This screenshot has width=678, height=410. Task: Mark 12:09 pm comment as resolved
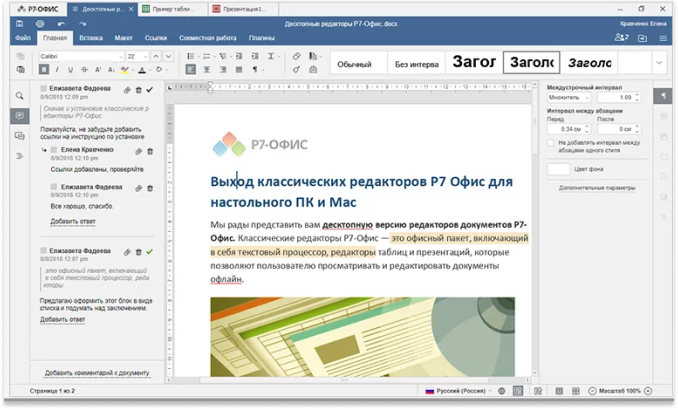click(x=150, y=90)
